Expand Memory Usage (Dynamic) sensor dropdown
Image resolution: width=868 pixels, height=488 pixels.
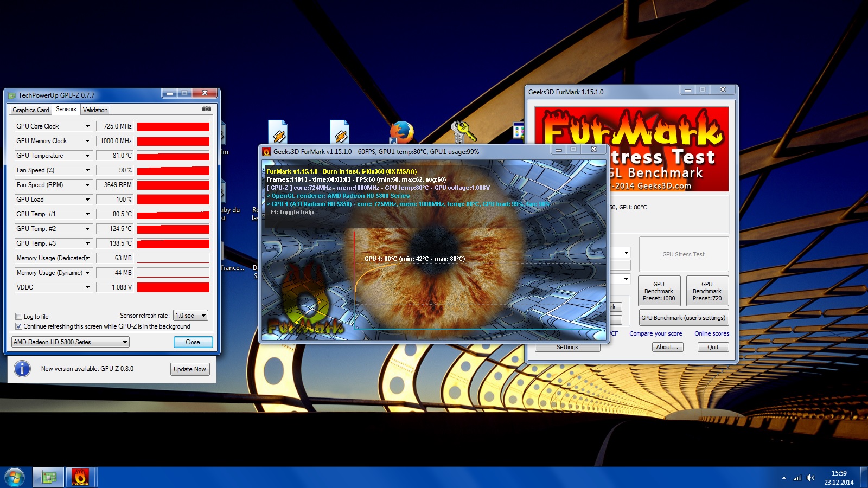[87, 273]
